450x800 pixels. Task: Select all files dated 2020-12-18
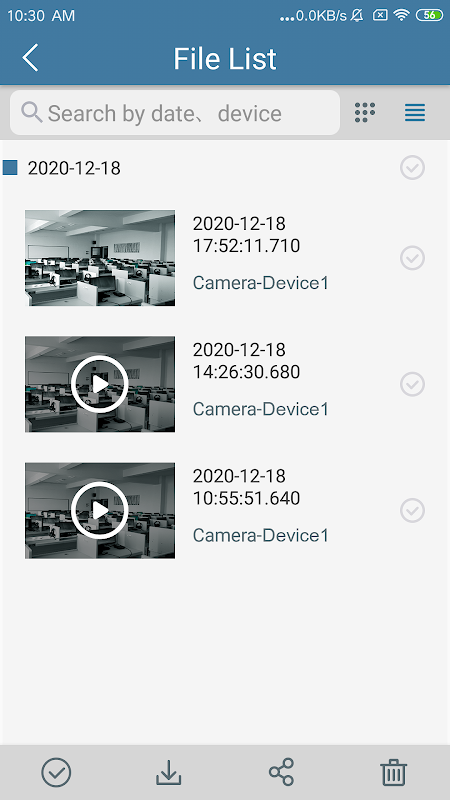412,168
